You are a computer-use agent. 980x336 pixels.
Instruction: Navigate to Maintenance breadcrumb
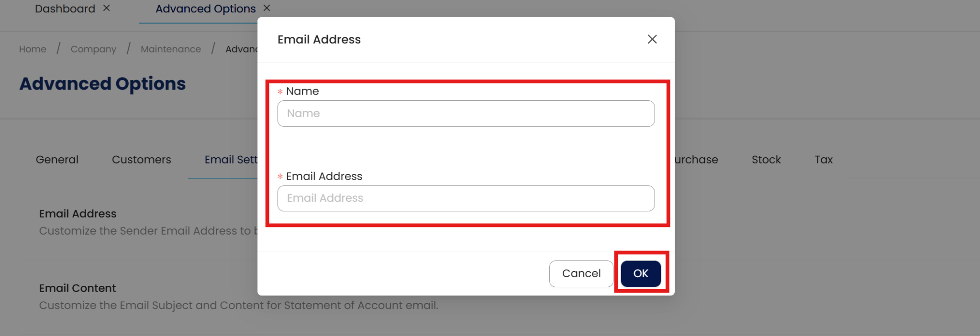click(170, 49)
